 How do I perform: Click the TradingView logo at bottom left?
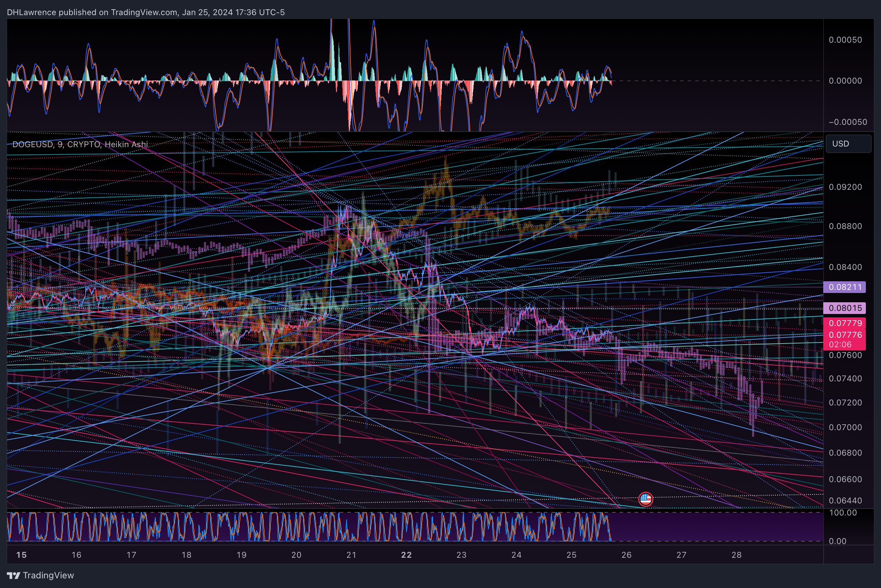click(41, 575)
